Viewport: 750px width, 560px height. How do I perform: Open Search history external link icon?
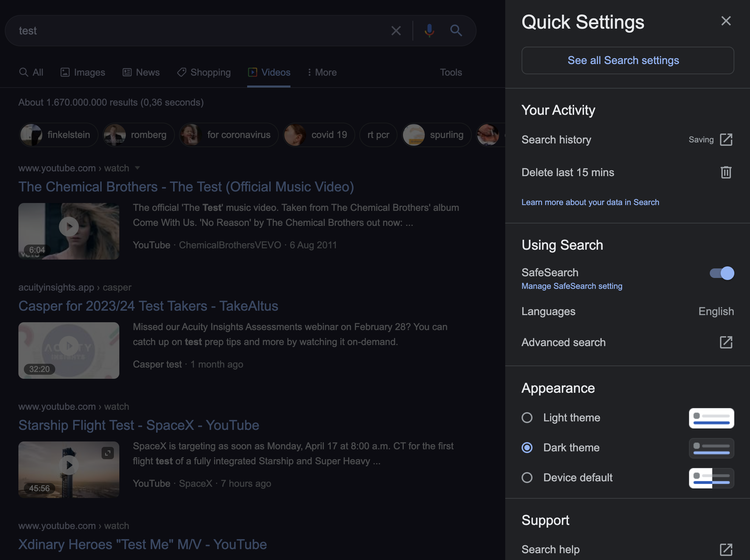[726, 140]
